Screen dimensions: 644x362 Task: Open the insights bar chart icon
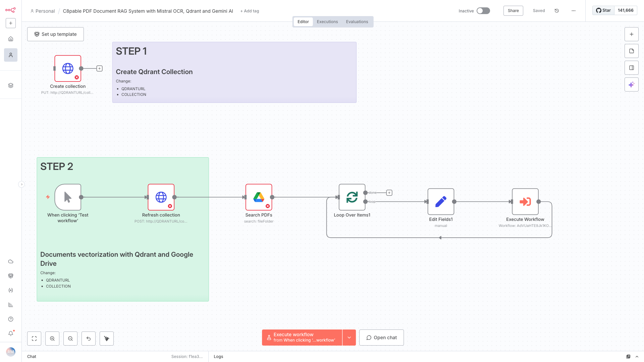pyautogui.click(x=11, y=305)
